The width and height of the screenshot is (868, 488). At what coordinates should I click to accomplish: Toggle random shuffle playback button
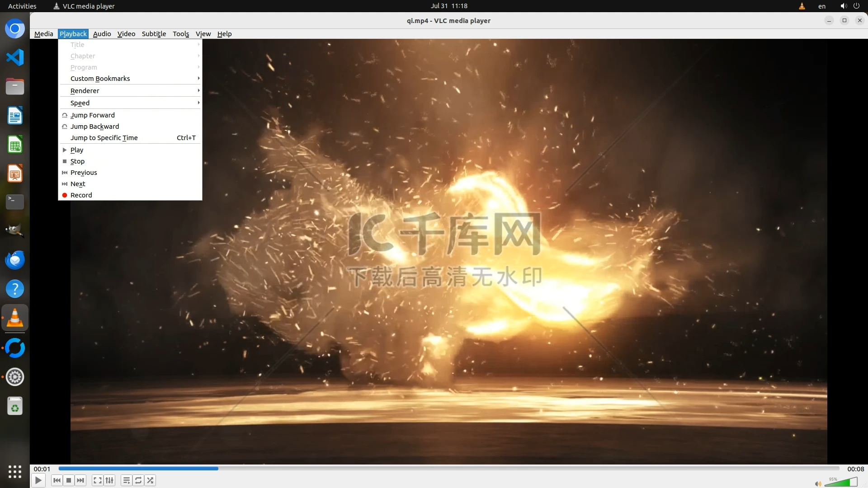pos(150,480)
